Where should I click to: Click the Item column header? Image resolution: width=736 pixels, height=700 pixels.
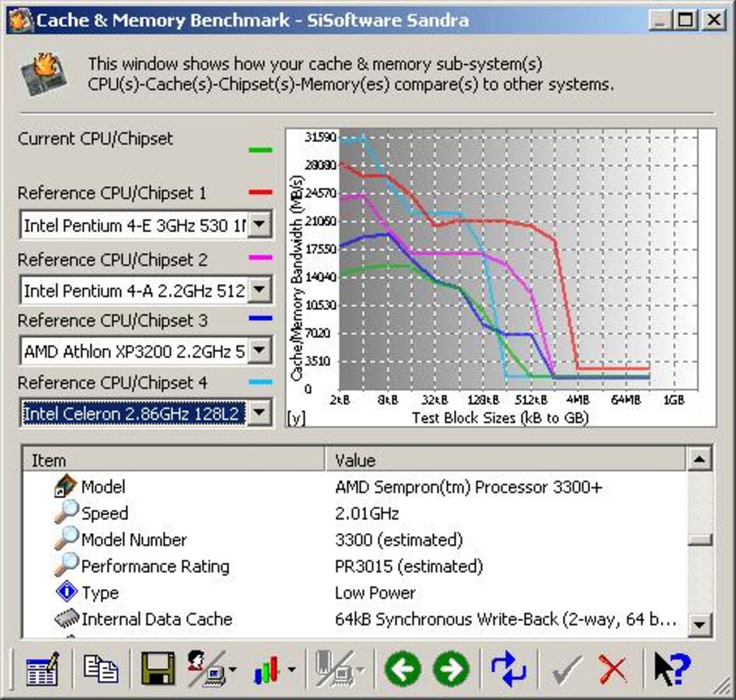point(173,460)
